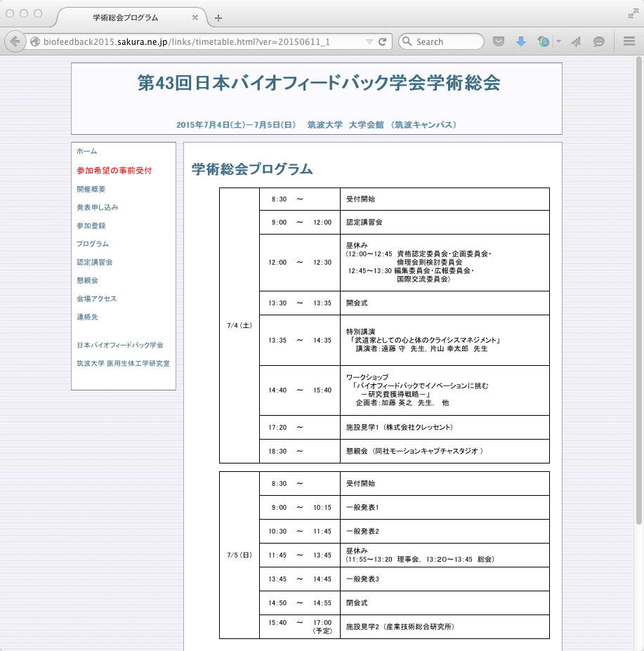Click the 開会式 table cell
Viewport: 644px width, 651px height.
[445, 303]
